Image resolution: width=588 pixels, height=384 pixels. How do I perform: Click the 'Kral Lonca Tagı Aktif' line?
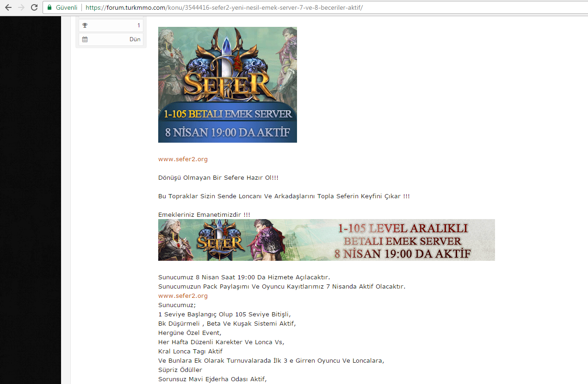(x=190, y=351)
